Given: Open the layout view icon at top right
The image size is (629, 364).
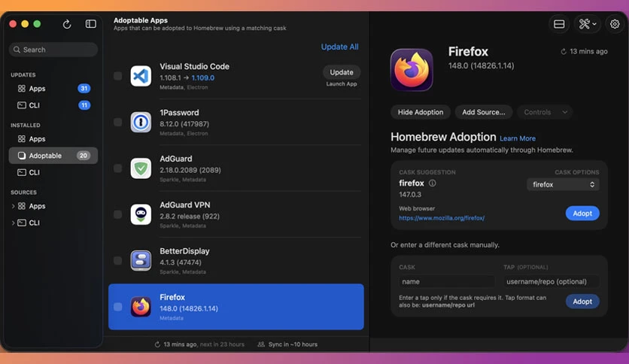Looking at the screenshot, I should (559, 24).
